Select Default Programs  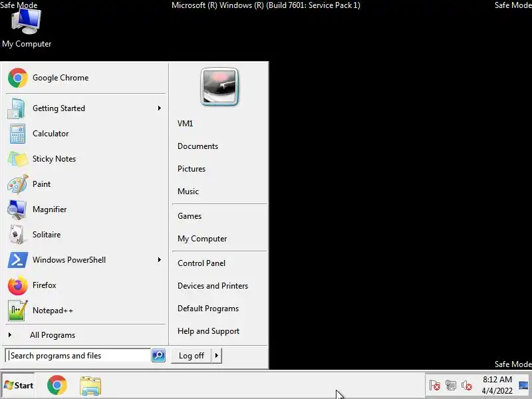(x=208, y=309)
